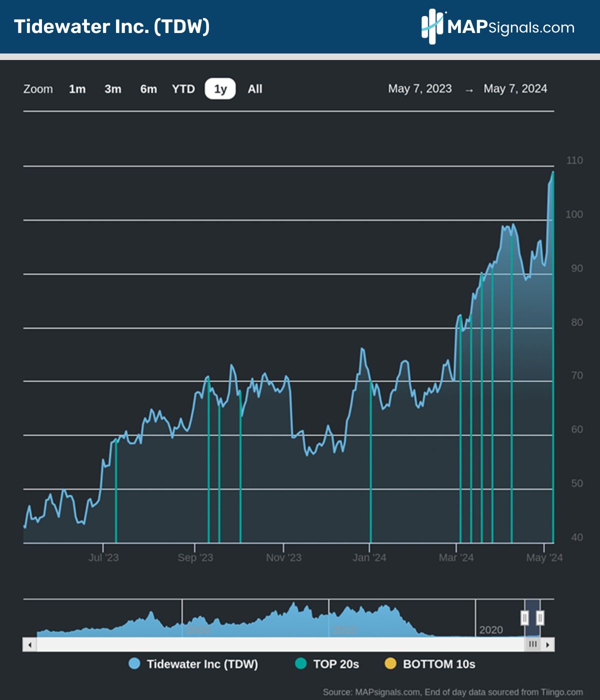This screenshot has width=600, height=700.
Task: Click the navigator scrollbar left arrow
Action: tap(30, 644)
